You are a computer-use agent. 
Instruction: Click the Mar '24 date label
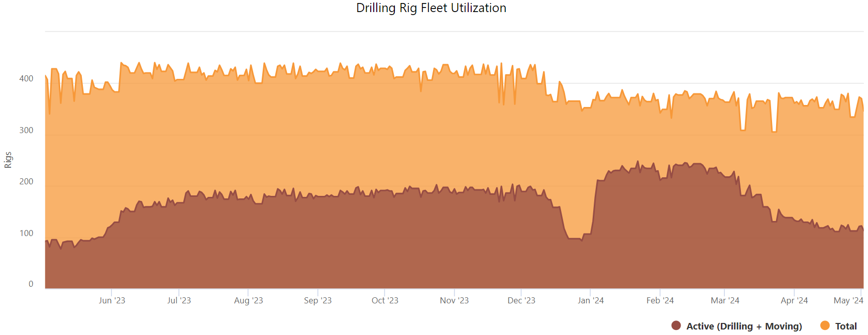pyautogui.click(x=725, y=300)
